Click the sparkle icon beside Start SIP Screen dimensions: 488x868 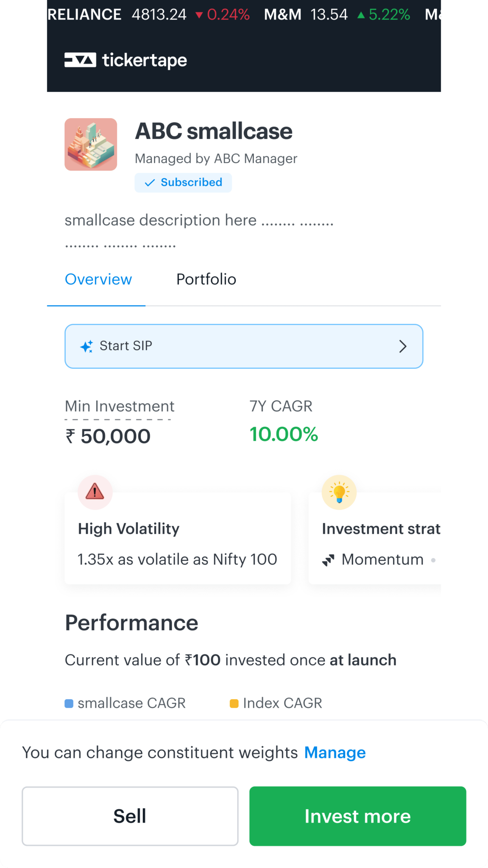click(x=86, y=346)
